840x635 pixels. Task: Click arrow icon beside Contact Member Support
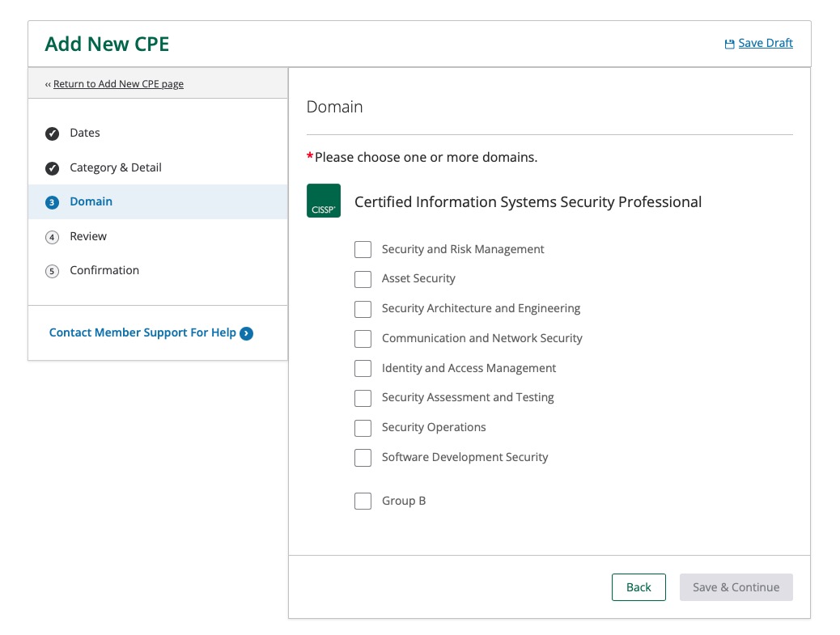[x=247, y=333]
